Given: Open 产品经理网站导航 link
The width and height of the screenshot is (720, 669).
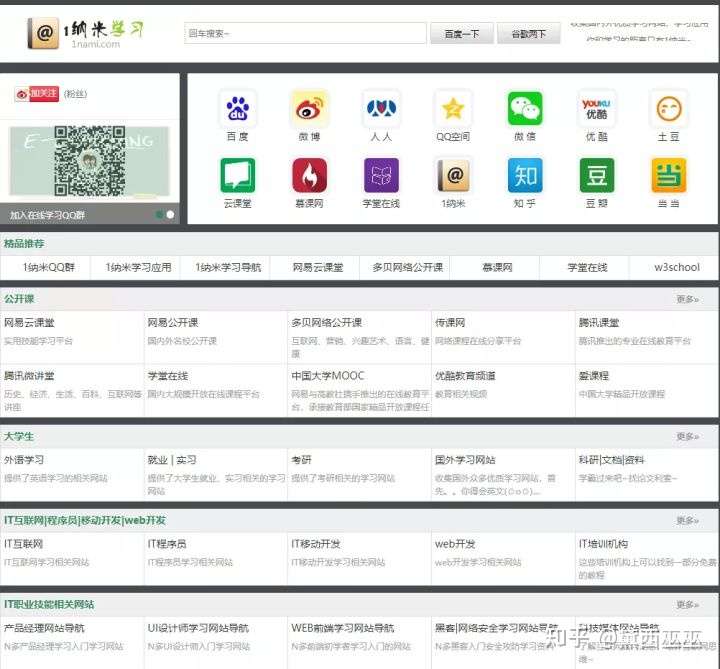Looking at the screenshot, I should click(44, 628).
